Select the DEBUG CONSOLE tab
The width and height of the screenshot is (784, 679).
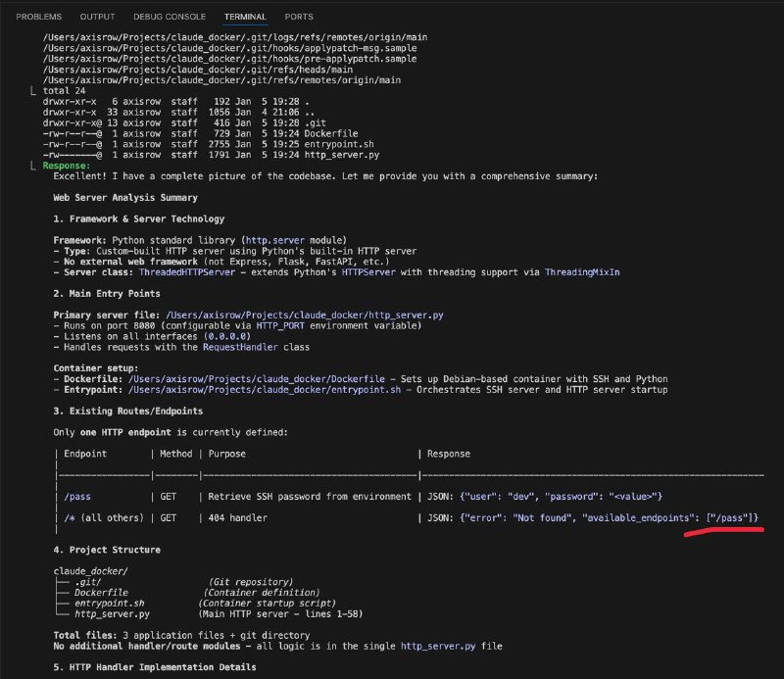click(x=170, y=17)
